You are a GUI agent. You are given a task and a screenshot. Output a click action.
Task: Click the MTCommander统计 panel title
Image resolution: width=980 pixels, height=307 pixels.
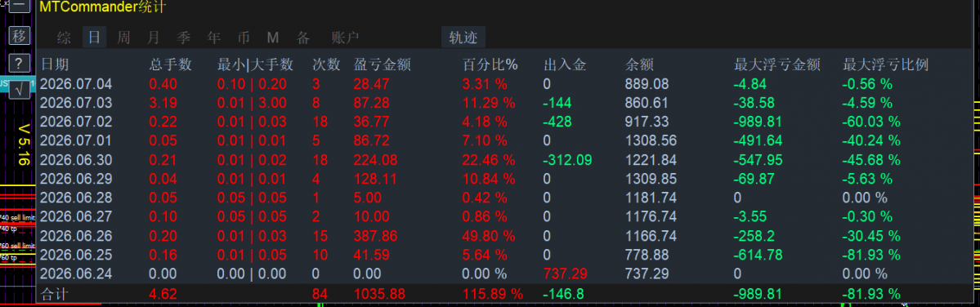pos(103,7)
